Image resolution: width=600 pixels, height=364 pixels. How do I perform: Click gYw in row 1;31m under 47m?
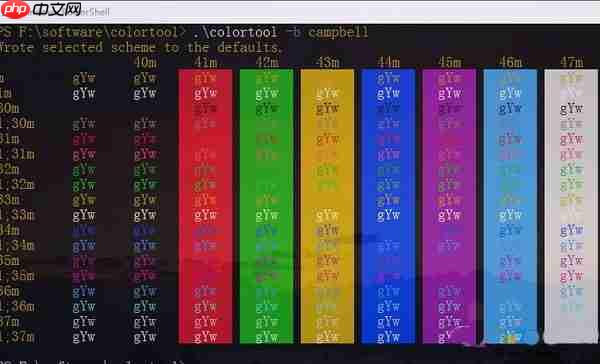coord(572,155)
